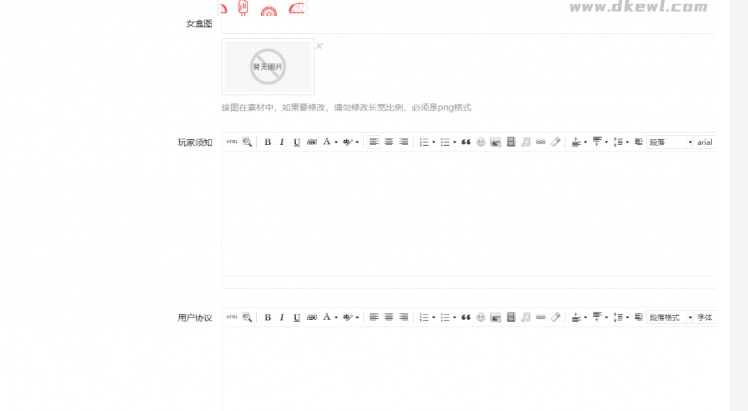Apply underline in 玩家须知 editor

click(x=297, y=142)
